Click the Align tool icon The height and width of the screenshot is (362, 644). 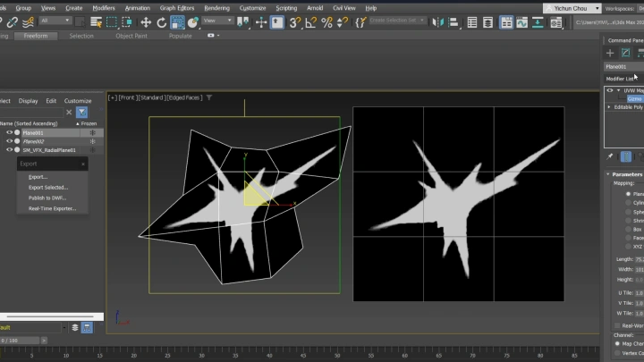[x=453, y=22]
